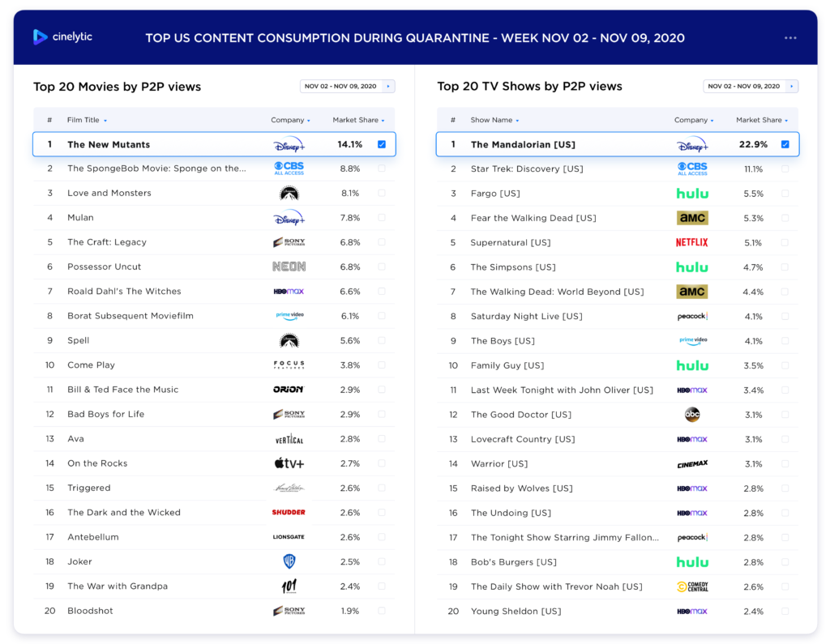Click the Top 20 TV Shows by P2P views heading

(x=529, y=86)
